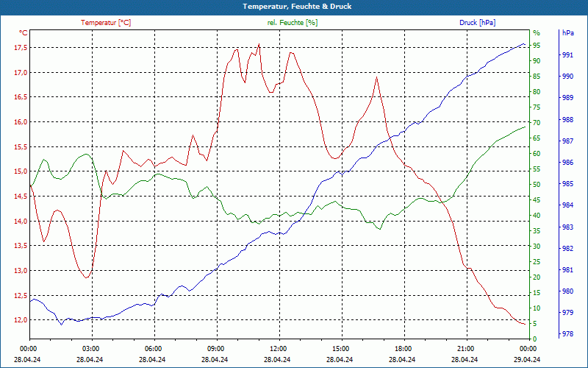Click the 18:00 time axis label
Viewport: 588px width, 368px height.
[x=403, y=348]
